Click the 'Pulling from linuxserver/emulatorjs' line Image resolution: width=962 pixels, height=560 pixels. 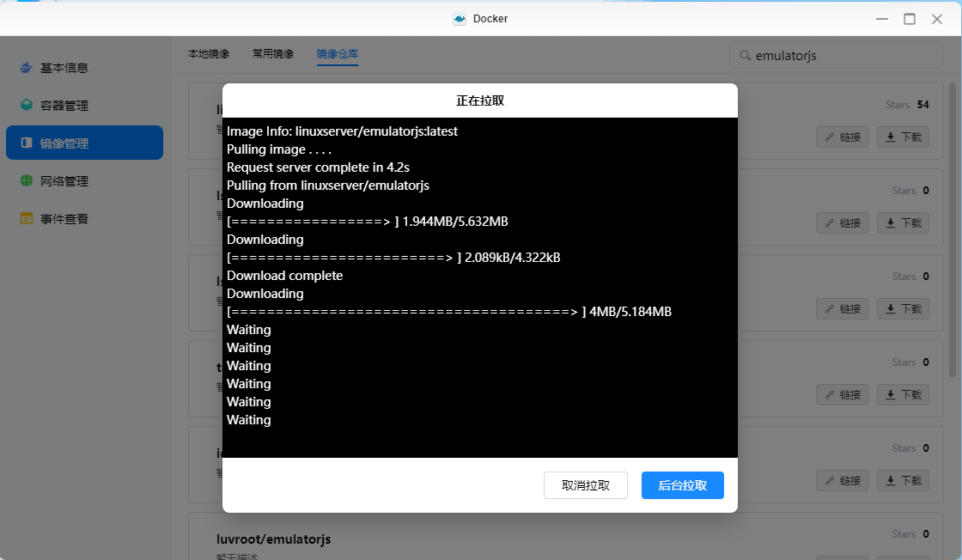pyautogui.click(x=328, y=186)
